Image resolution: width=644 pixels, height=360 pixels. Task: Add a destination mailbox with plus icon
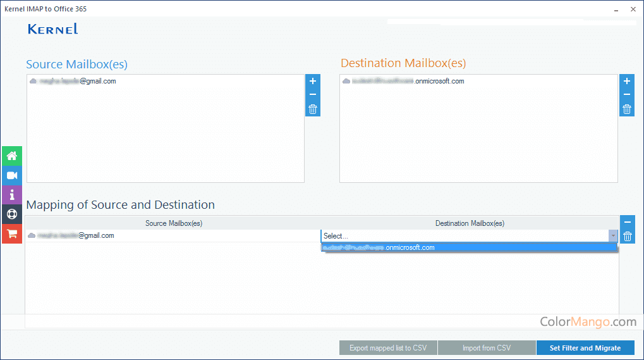pos(626,82)
